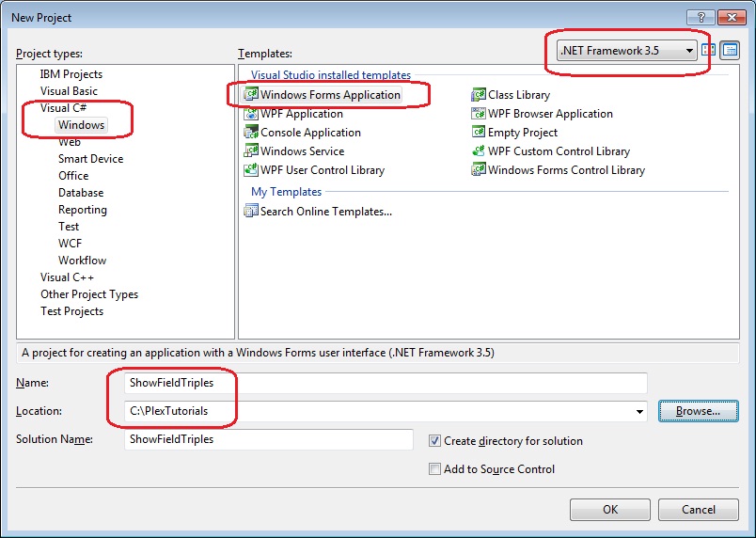Click the Browse button
The height and width of the screenshot is (538, 756).
(698, 411)
